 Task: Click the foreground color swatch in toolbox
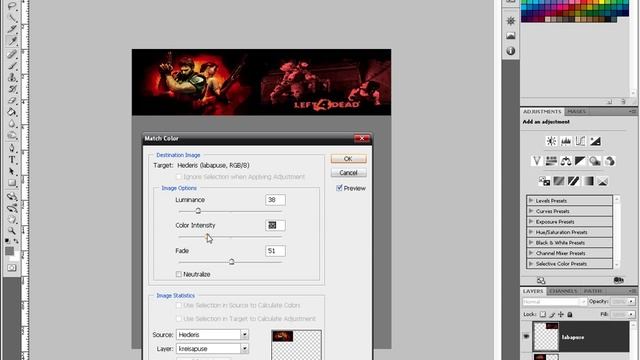pyautogui.click(x=9, y=251)
